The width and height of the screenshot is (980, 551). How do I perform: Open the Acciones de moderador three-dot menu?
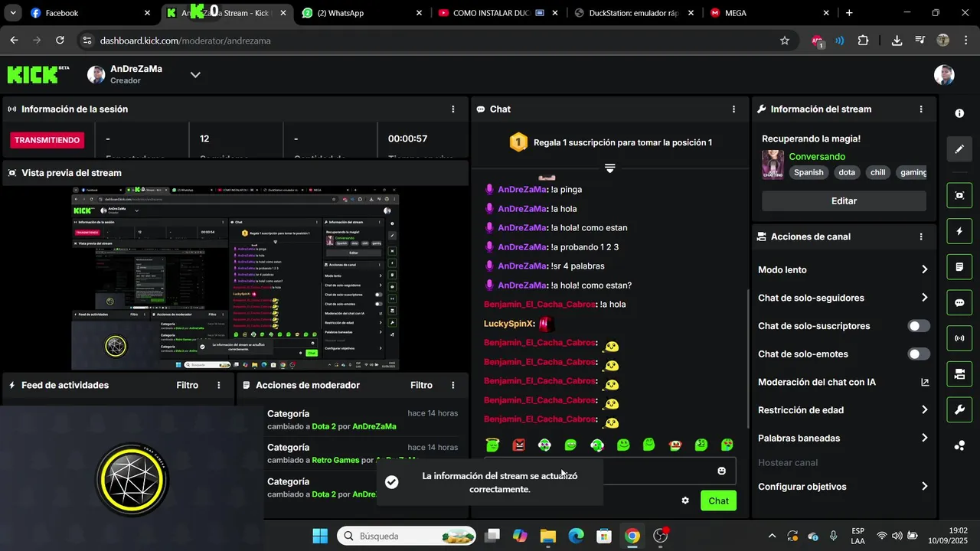click(x=453, y=386)
